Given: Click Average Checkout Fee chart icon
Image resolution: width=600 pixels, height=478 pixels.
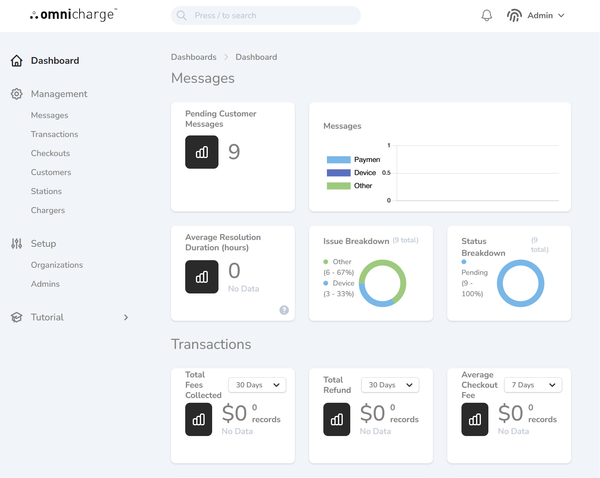Looking at the screenshot, I should (475, 419).
